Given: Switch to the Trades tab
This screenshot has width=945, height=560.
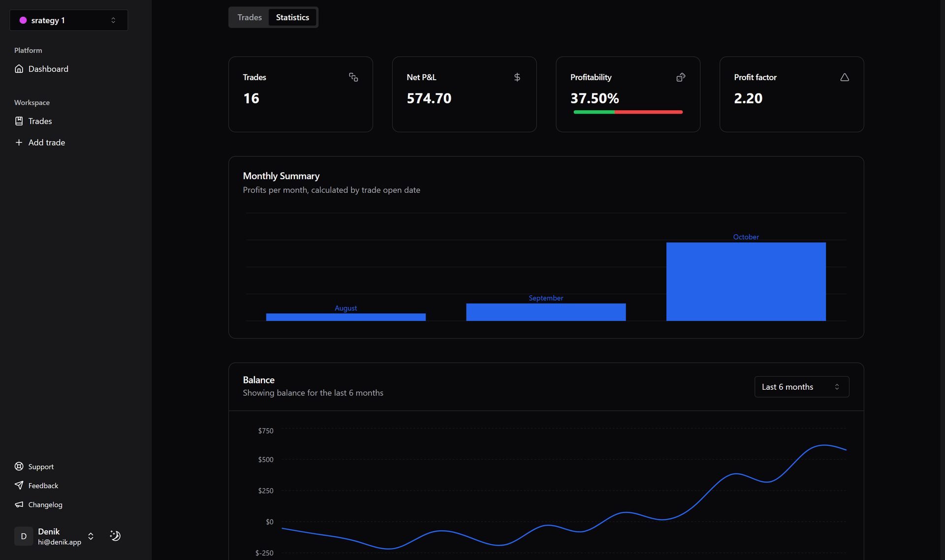Looking at the screenshot, I should point(250,17).
